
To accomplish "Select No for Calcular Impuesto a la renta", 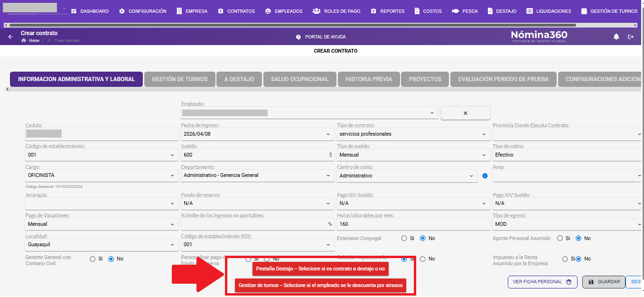I will [x=423, y=259].
